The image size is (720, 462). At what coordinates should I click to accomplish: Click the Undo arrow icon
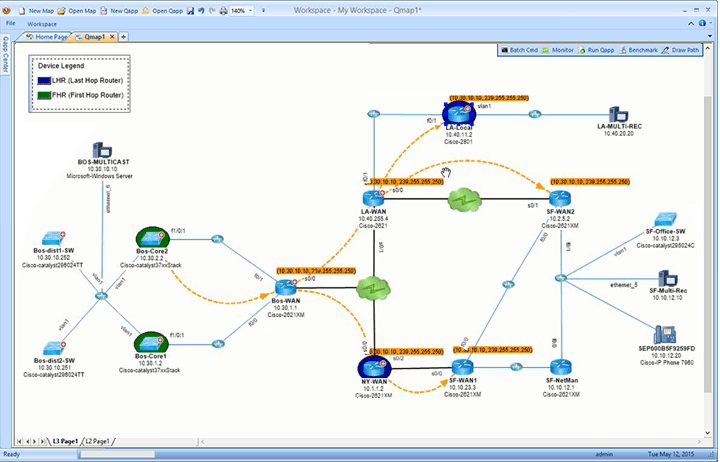(x=201, y=11)
